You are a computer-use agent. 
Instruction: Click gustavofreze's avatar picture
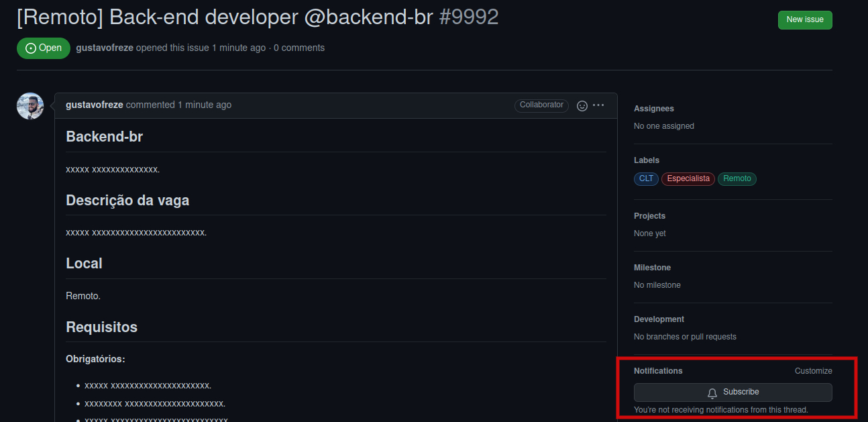tap(30, 106)
